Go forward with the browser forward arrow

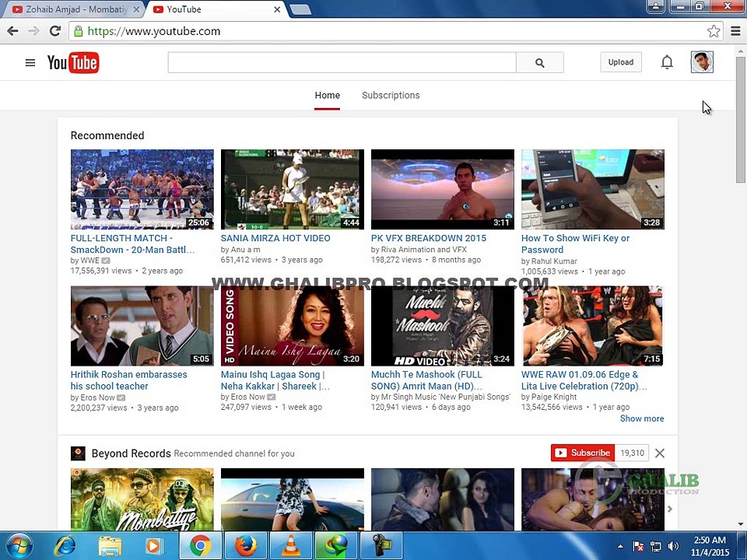click(x=33, y=31)
